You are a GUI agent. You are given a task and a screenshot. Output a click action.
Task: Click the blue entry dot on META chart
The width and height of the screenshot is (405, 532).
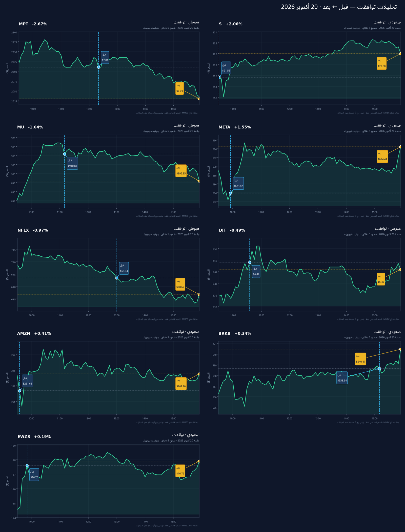pos(230,193)
